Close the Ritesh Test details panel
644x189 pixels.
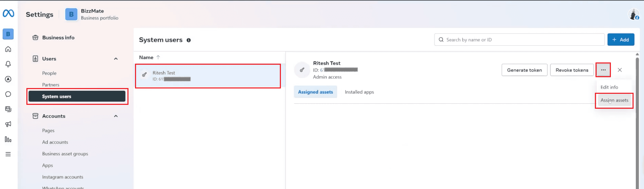[x=620, y=70]
